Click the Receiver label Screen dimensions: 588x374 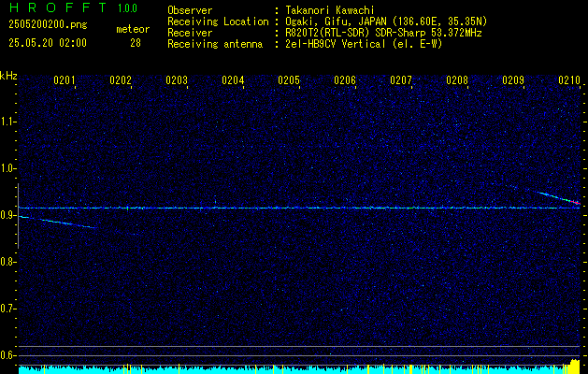[190, 33]
